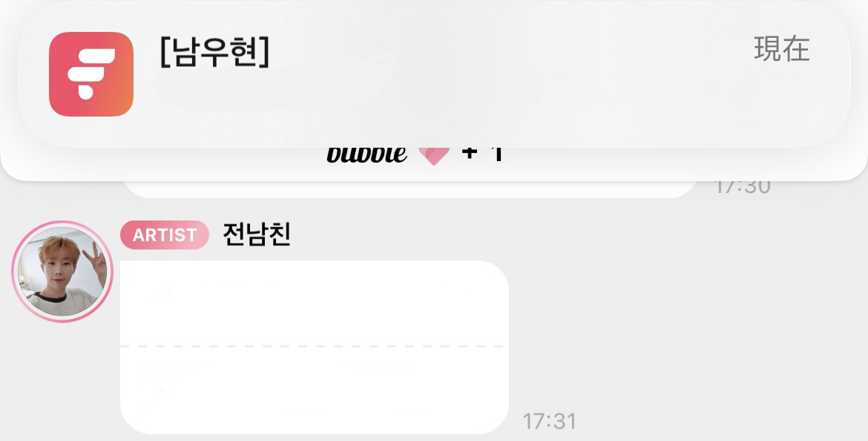Tap the lower section below dashed divider

point(315,391)
